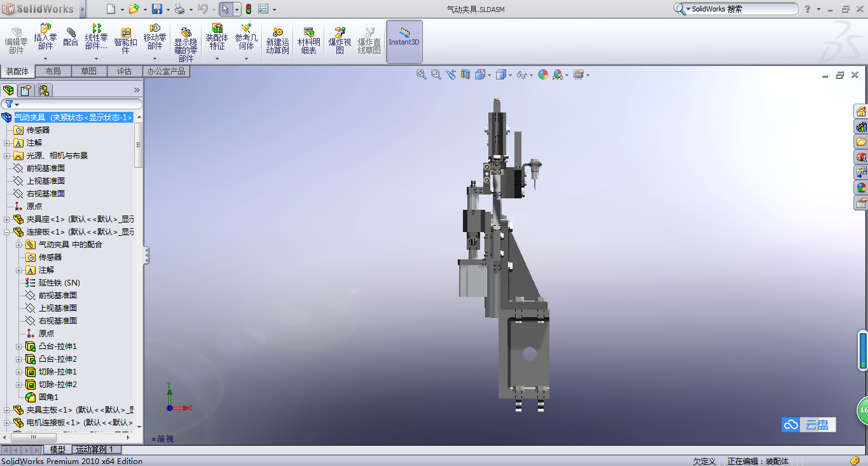Click 移动零部件 (Move Component) tool

pos(155,38)
